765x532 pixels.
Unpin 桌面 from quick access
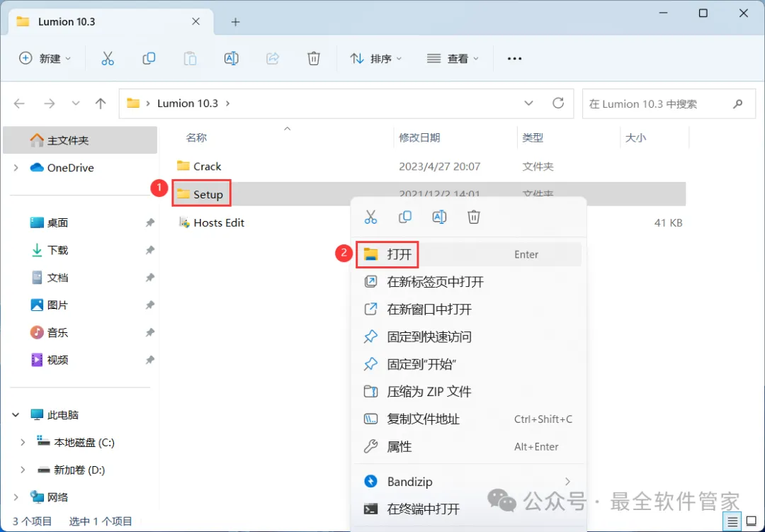(149, 222)
